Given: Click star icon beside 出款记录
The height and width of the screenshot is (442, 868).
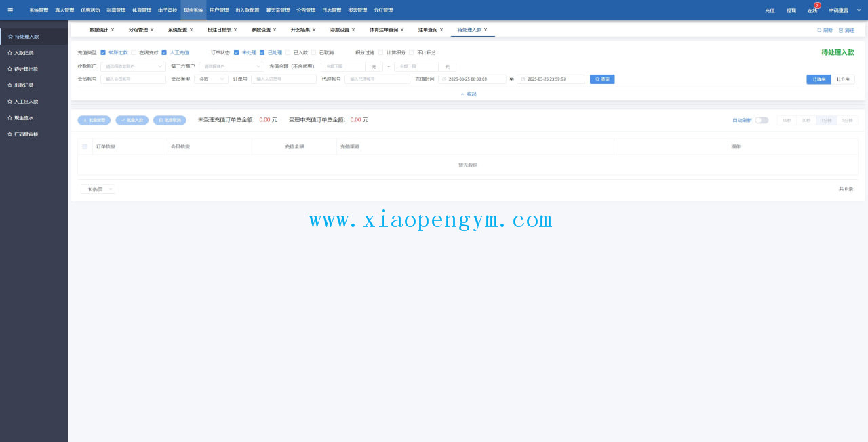Looking at the screenshot, I should click(9, 85).
